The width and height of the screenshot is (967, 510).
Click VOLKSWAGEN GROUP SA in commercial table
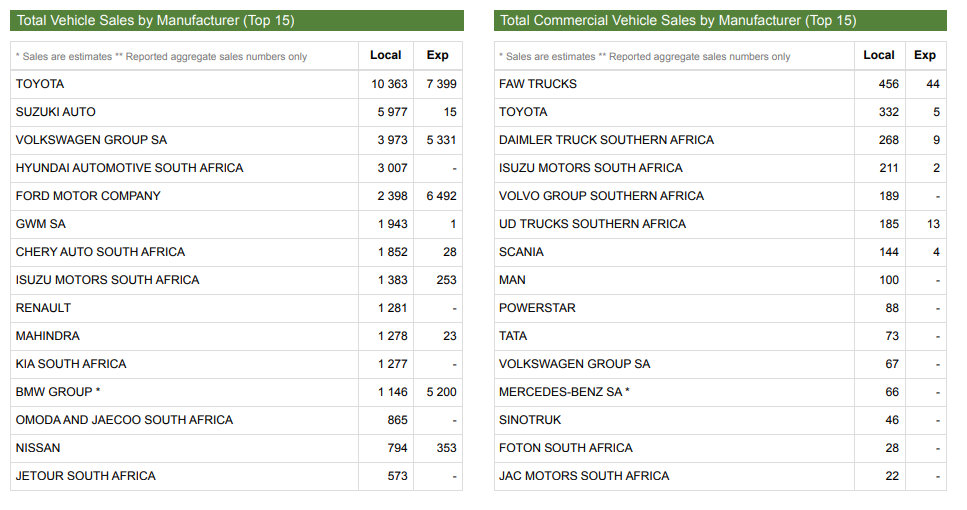point(575,364)
